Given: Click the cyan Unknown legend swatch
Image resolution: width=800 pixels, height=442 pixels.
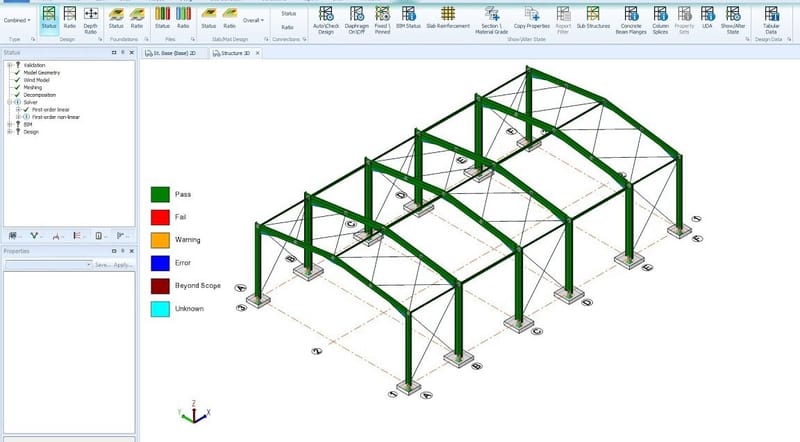Looking at the screenshot, I should (160, 309).
